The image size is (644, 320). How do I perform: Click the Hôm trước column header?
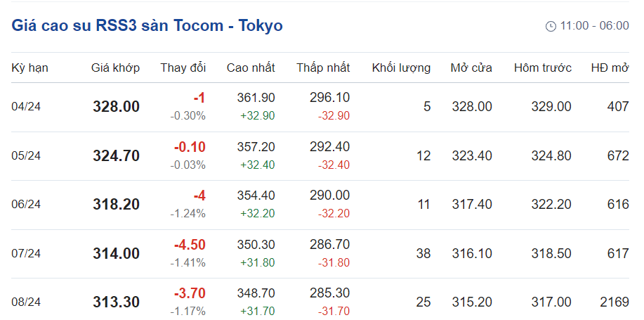[543, 68]
